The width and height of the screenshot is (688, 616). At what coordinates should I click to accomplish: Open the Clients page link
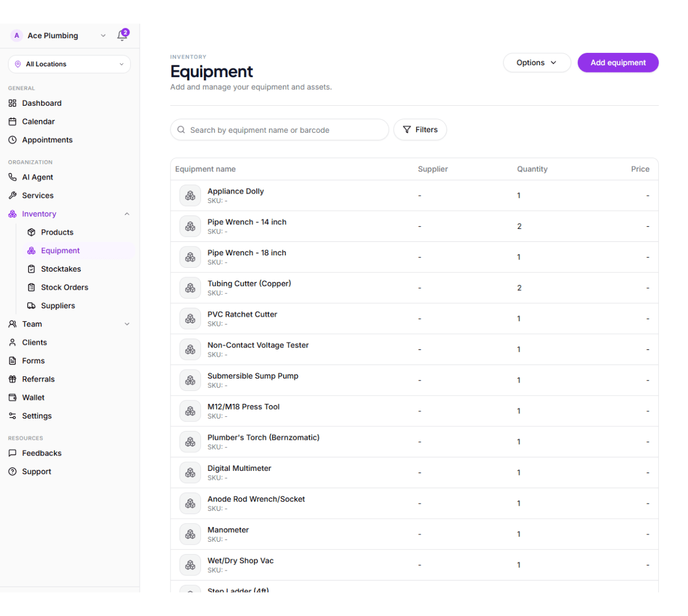34,343
